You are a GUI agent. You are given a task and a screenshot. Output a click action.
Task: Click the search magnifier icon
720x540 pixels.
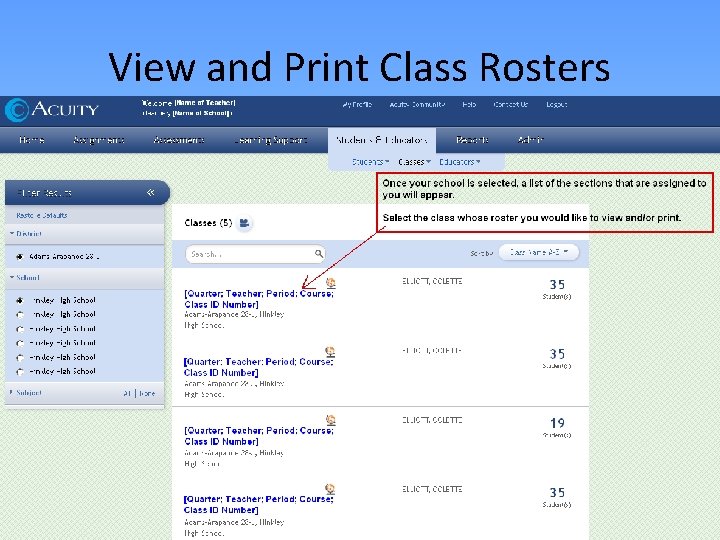tap(319, 253)
